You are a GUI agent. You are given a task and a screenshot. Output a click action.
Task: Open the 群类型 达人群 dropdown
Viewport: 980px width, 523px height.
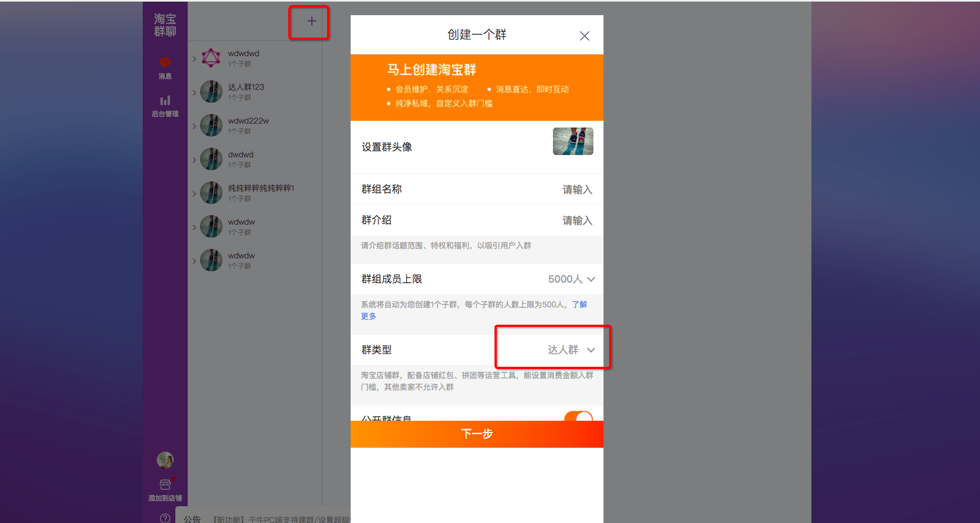coord(571,350)
